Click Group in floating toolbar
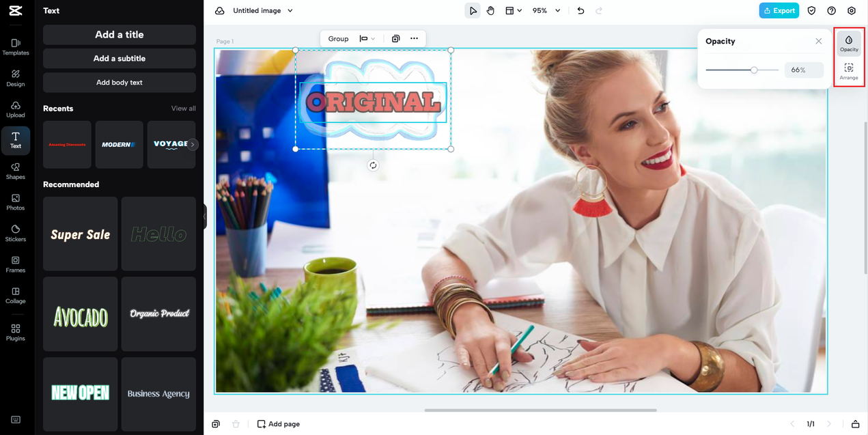This screenshot has width=868, height=435. [x=338, y=39]
